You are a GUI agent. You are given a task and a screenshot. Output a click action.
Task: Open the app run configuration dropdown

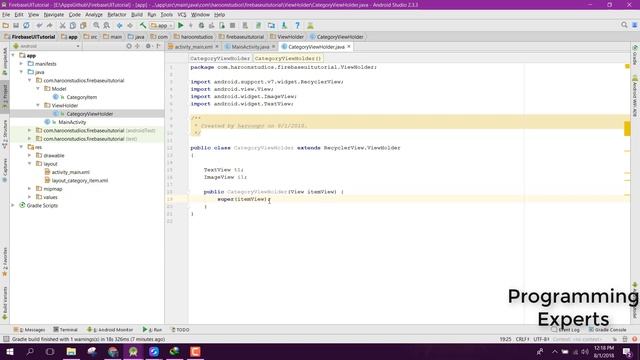click(x=162, y=25)
